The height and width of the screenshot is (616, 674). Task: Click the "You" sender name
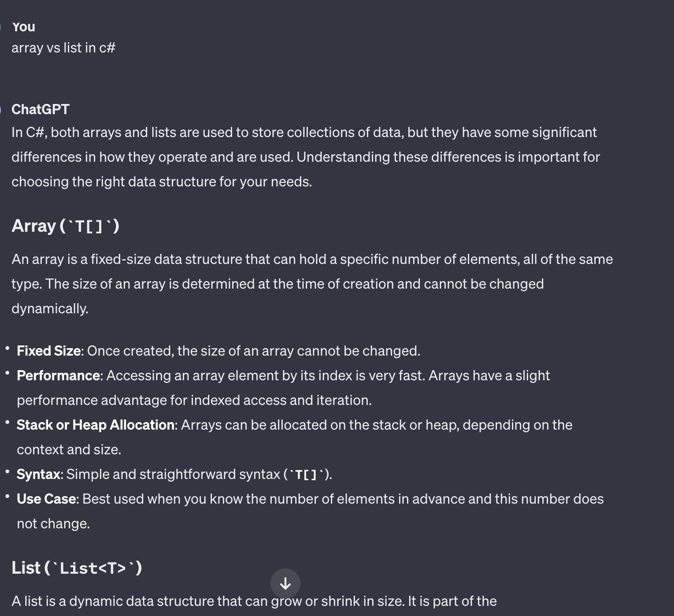click(23, 27)
